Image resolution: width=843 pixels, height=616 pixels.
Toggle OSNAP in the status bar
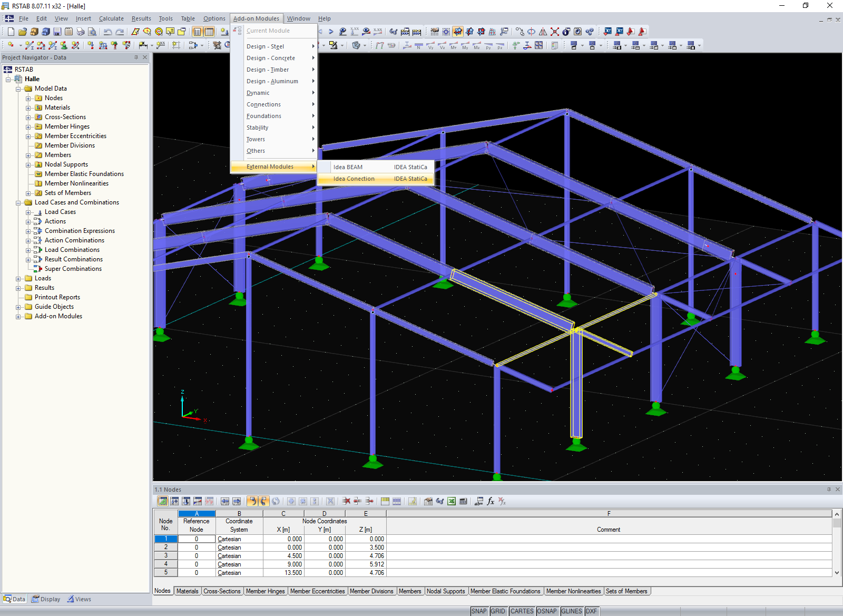[x=546, y=611]
